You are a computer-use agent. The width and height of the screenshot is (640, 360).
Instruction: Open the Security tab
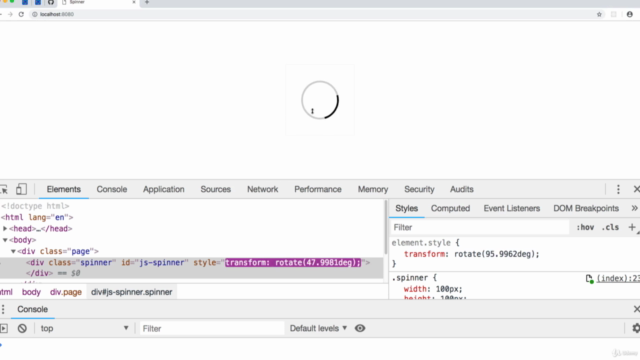pos(419,189)
